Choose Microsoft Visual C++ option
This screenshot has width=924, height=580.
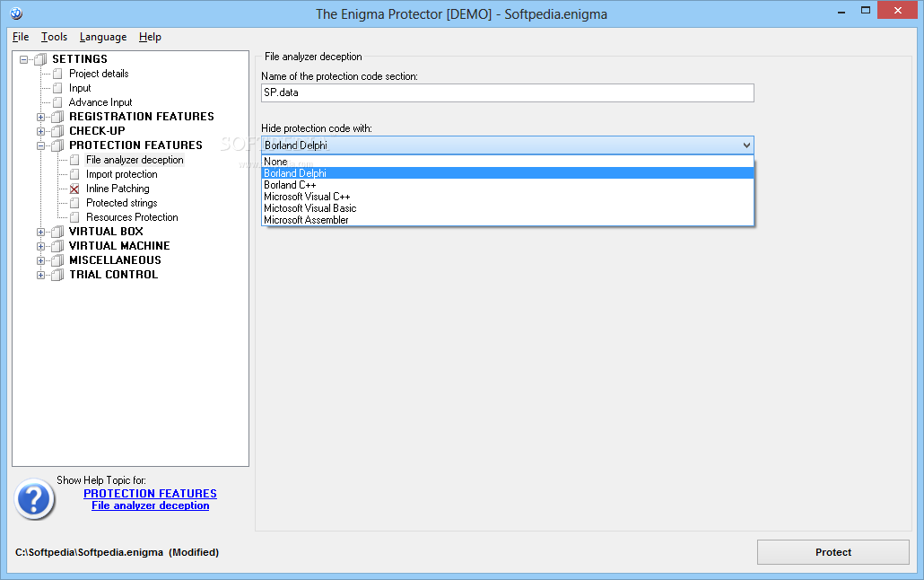click(508, 197)
